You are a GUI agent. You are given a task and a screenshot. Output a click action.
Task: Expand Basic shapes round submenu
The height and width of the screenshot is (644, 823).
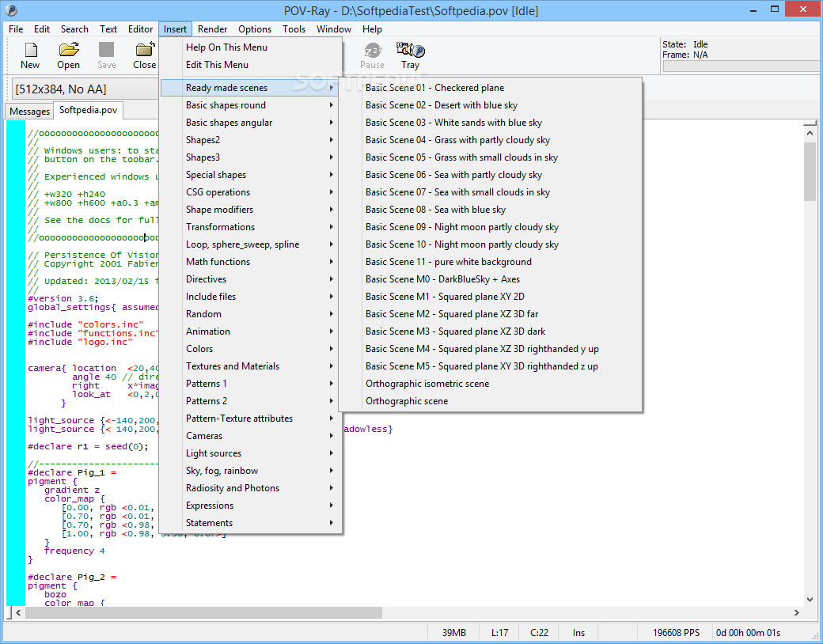tap(251, 105)
